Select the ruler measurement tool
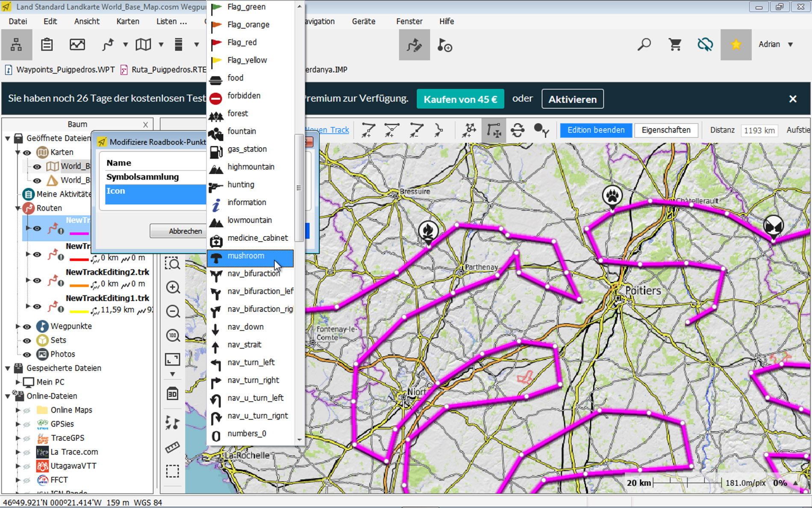 pyautogui.click(x=172, y=447)
